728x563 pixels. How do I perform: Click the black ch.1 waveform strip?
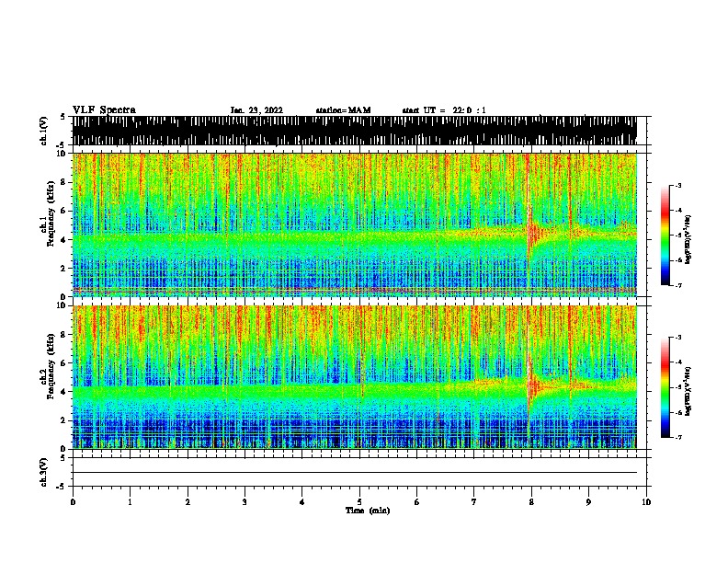tap(355, 131)
